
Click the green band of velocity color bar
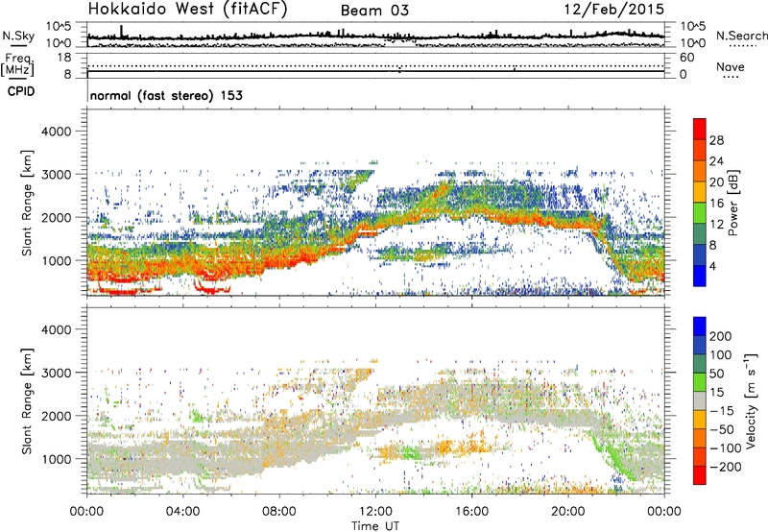click(700, 382)
